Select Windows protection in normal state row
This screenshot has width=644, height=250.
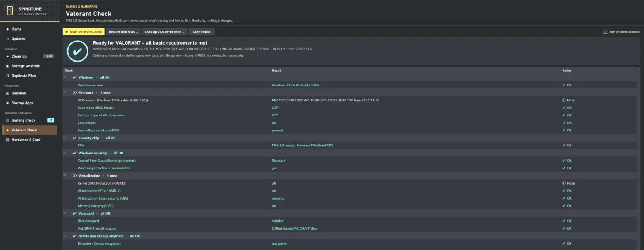tap(349, 168)
